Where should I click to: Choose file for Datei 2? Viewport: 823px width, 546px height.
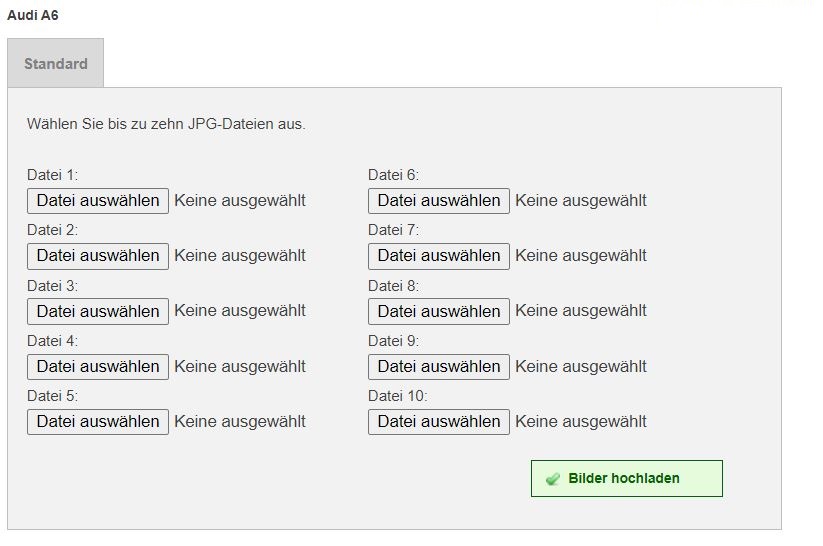tap(98, 256)
